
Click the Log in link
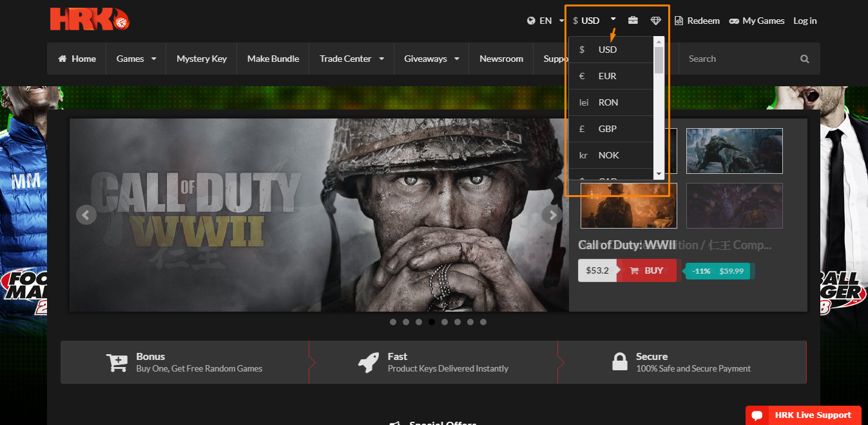point(805,21)
